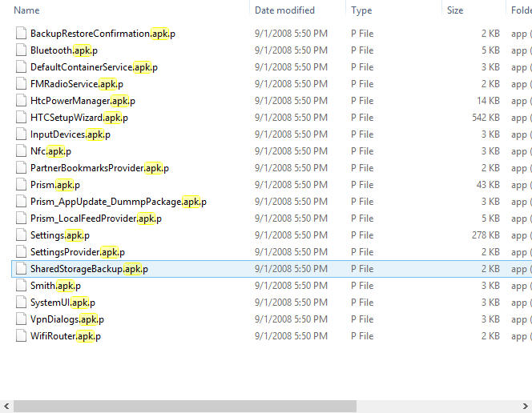
Task: Select the file name DefaultContainerService.apk.p
Action: click(94, 67)
